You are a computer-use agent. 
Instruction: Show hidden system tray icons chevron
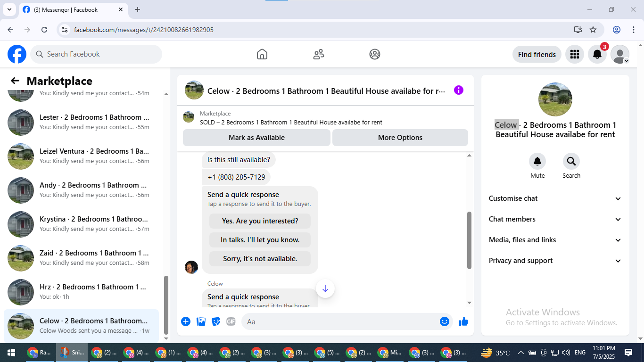(x=521, y=353)
